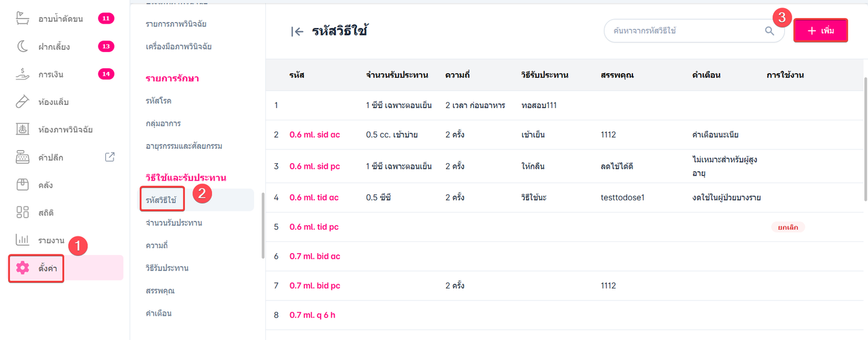Click the statistics grid icon
This screenshot has width=868, height=340.
(x=22, y=212)
